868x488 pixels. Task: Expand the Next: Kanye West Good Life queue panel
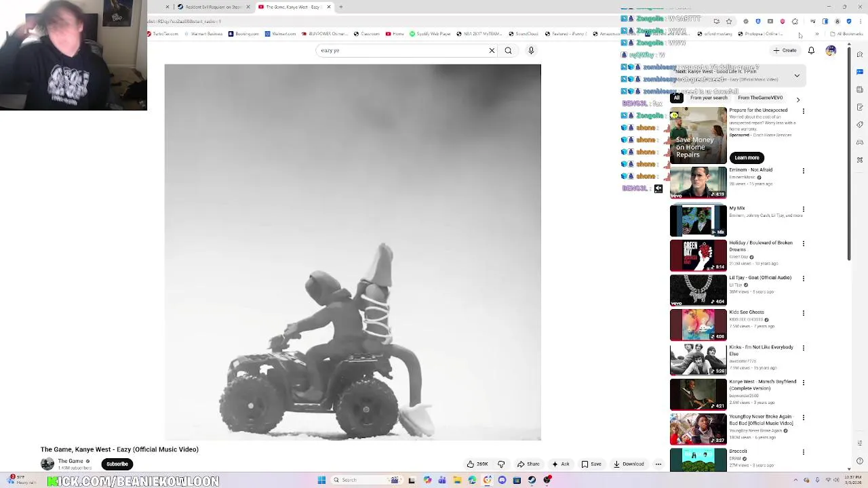click(x=797, y=75)
